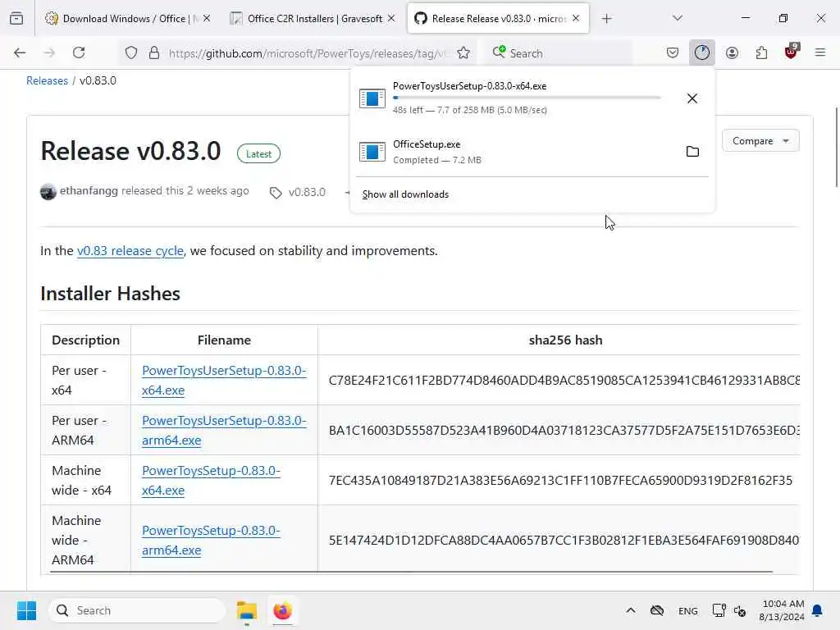Screen dimensions: 840x630
Task: Download PowerToysUserSetup-0.83.0-arm64.exe link
Action: pos(224,430)
